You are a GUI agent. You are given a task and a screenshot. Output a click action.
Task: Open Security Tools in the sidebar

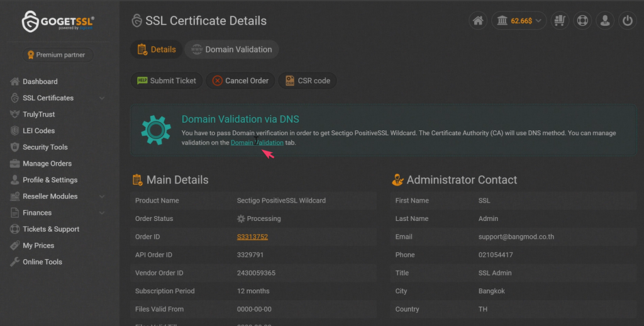[45, 147]
